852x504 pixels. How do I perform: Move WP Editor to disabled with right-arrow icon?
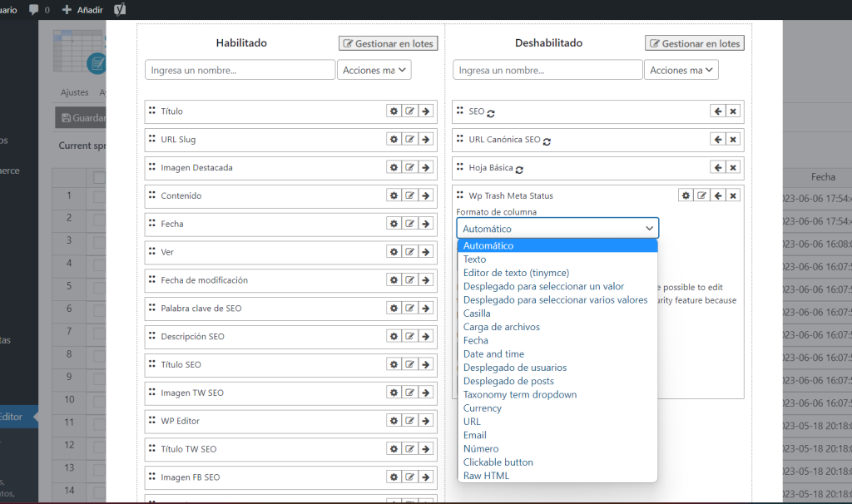(x=424, y=421)
